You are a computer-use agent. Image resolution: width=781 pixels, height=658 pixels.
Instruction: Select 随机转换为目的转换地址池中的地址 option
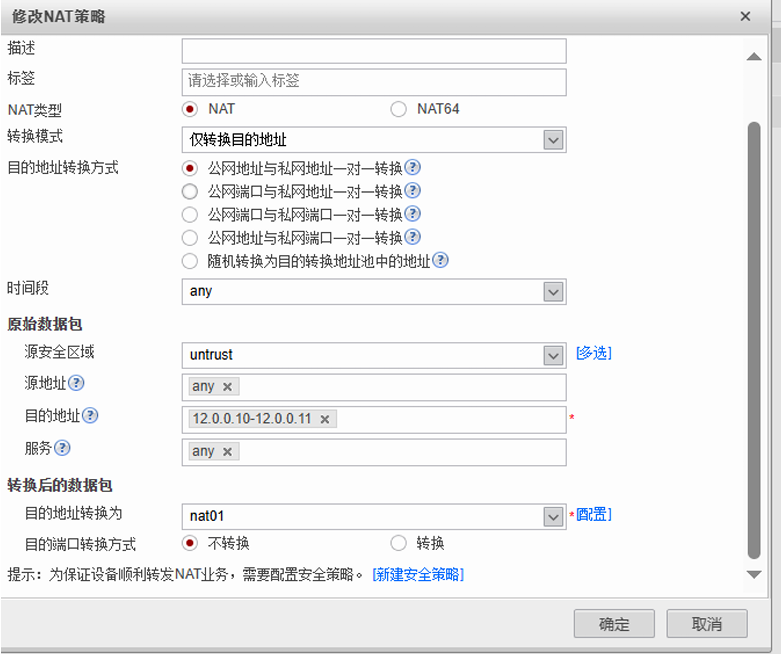(190, 261)
